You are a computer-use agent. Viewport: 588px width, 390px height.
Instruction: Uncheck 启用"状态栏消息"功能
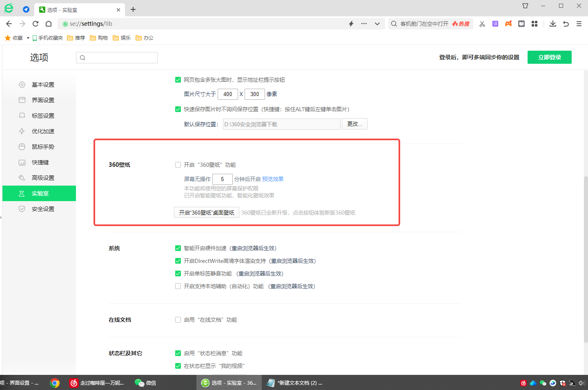coord(178,353)
